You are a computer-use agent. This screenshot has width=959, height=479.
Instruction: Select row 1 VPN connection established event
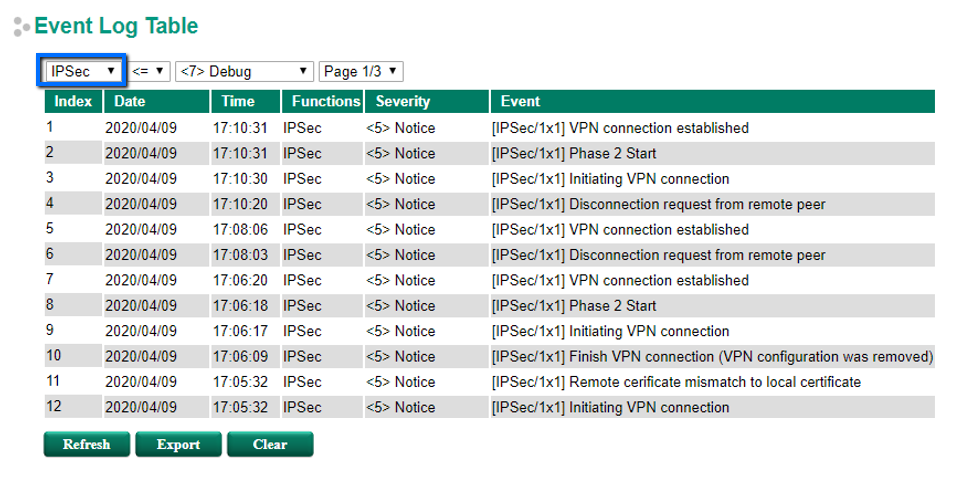point(620,128)
